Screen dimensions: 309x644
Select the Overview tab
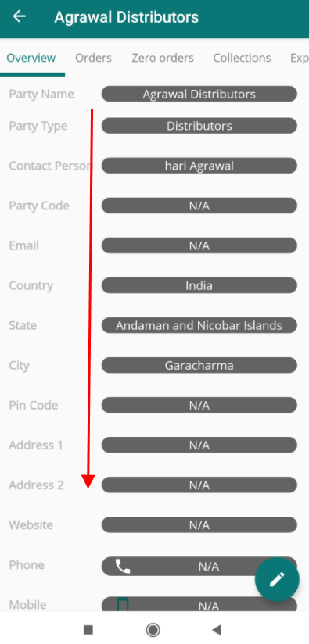point(31,58)
